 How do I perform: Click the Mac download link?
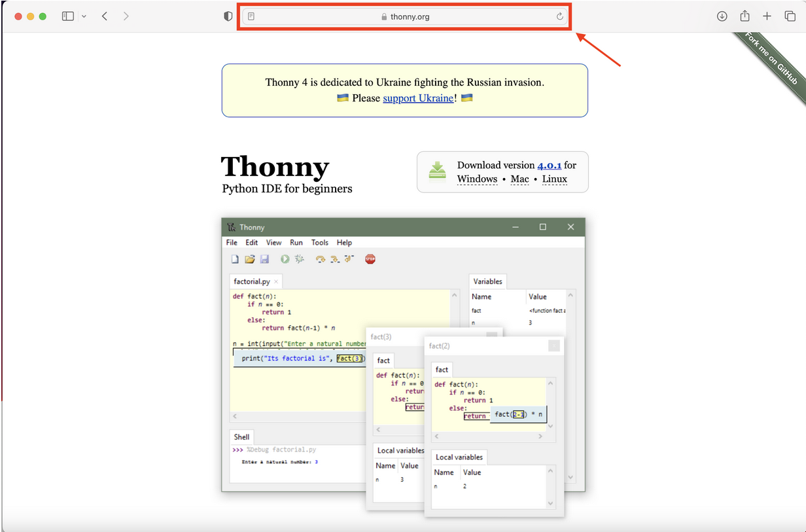519,179
